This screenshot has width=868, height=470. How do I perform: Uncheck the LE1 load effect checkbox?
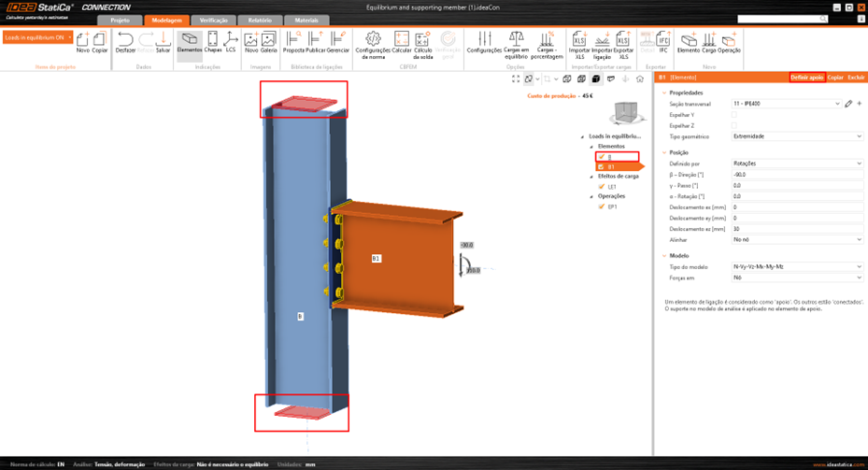[x=602, y=187]
